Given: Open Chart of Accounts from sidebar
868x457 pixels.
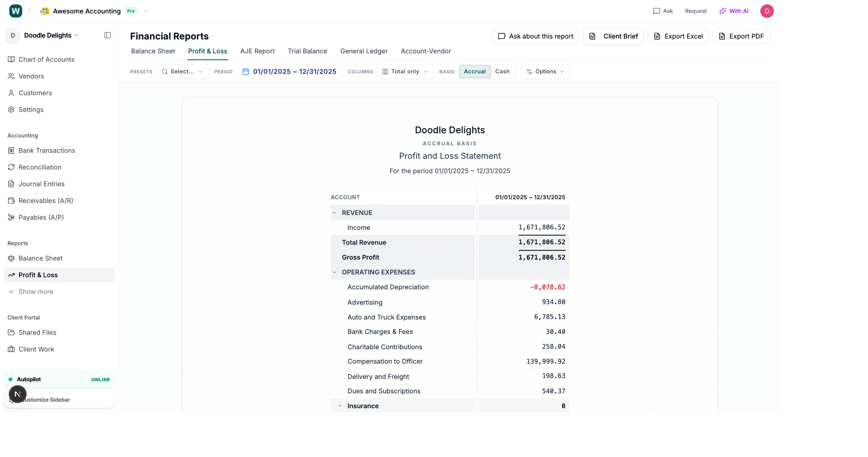Looking at the screenshot, I should click(x=46, y=59).
